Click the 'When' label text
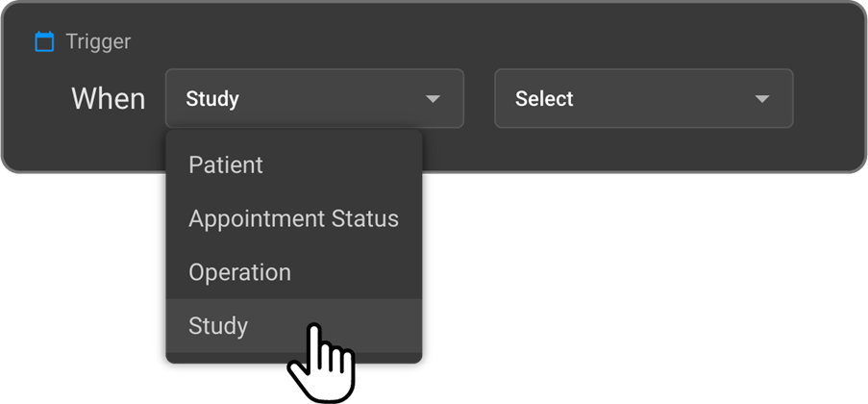This screenshot has width=868, height=404. [x=108, y=99]
